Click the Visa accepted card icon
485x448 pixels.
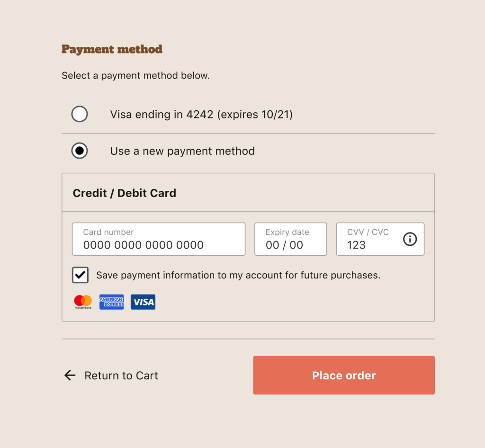tap(143, 302)
